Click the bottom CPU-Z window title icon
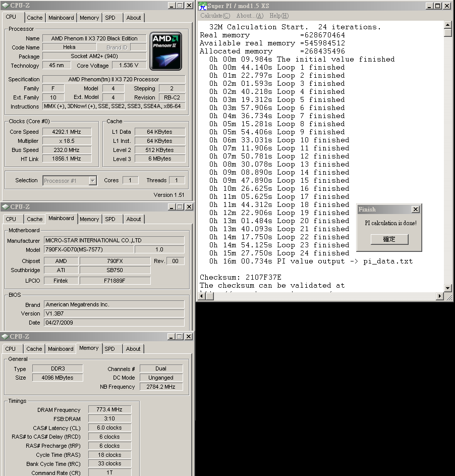The width and height of the screenshot is (455, 476). tap(5, 336)
